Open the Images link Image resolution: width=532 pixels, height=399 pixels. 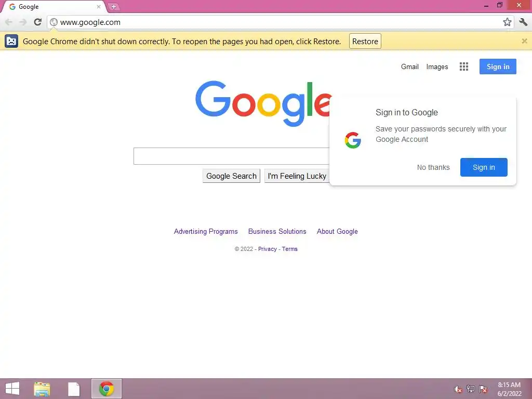tap(437, 67)
